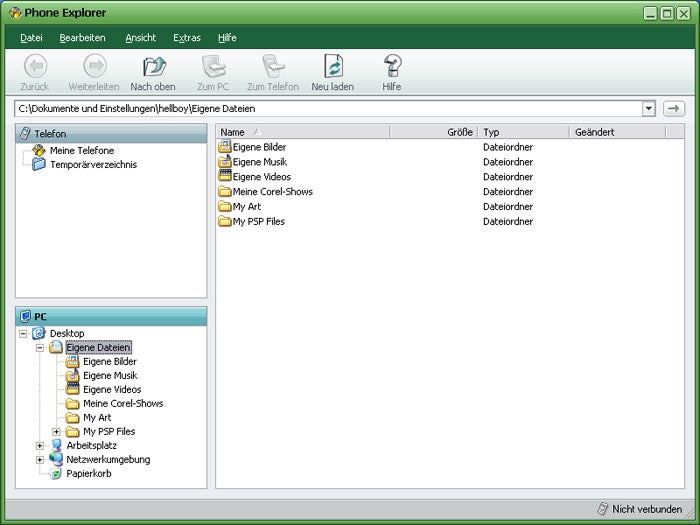Click the Meine Telefone icon
The height and width of the screenshot is (525, 700).
[x=39, y=150]
